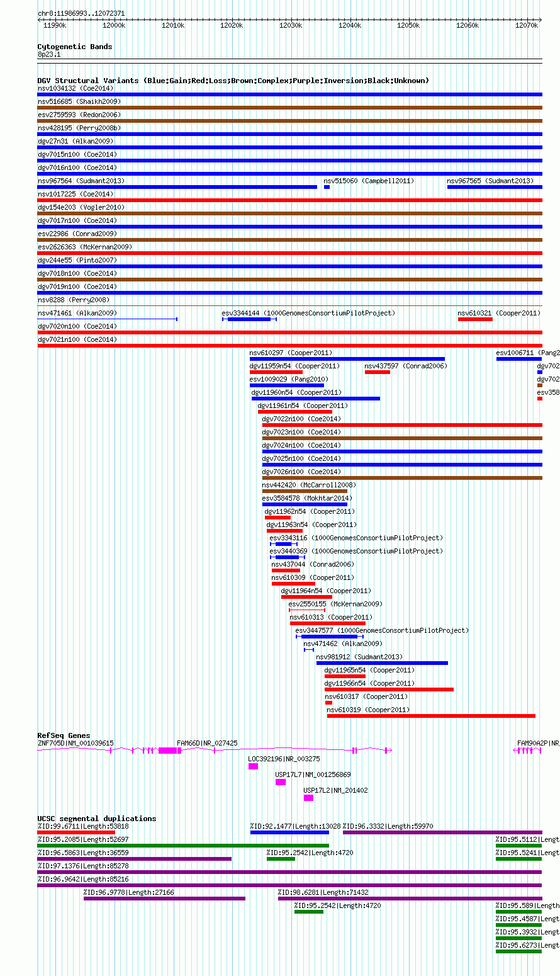
Task: Click variant label nsv437044 (Conrad2006)
Action: [313, 564]
